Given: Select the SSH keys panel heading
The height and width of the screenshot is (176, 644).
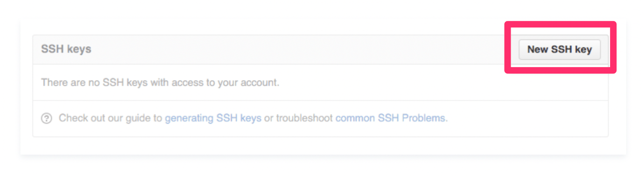Looking at the screenshot, I should 66,49.
